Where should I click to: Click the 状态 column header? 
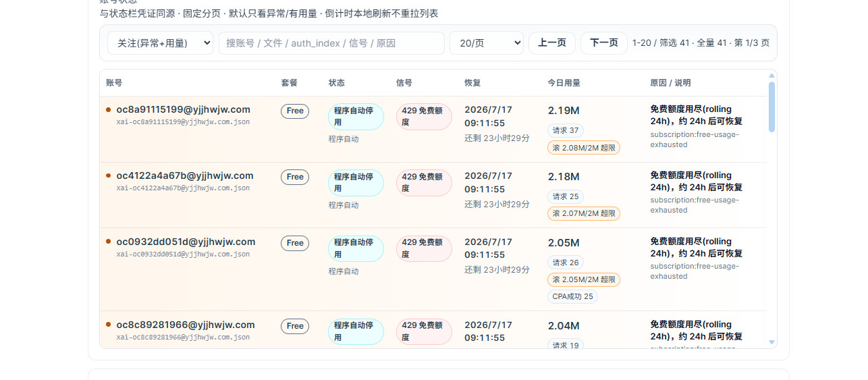click(336, 83)
